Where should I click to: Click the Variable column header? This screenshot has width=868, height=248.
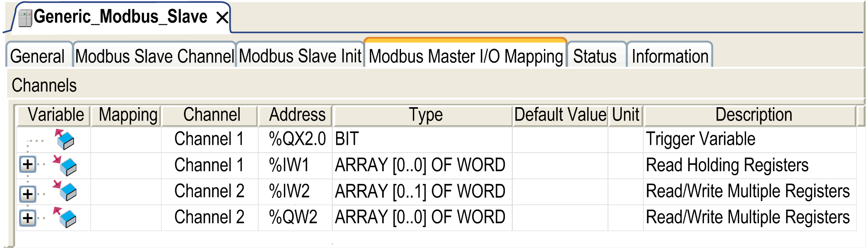click(x=56, y=115)
